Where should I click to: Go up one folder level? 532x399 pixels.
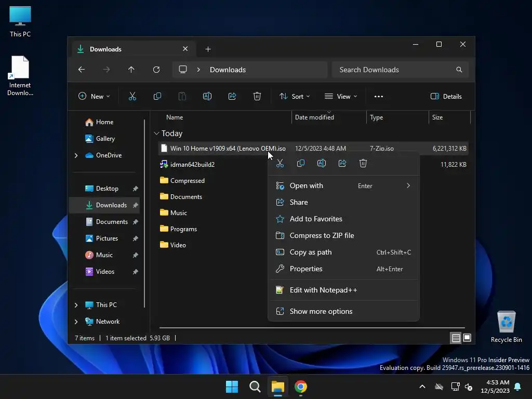(x=131, y=70)
